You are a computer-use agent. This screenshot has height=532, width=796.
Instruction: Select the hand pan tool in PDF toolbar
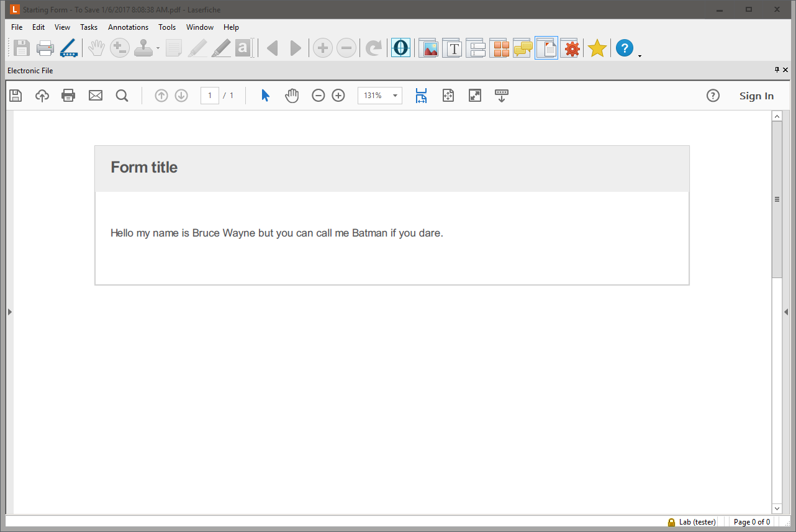tap(292, 96)
